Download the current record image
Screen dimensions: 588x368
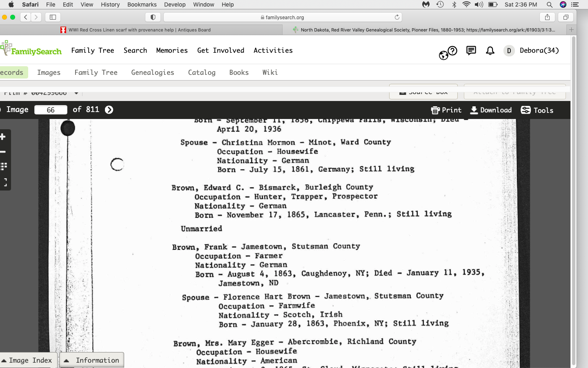pyautogui.click(x=491, y=110)
